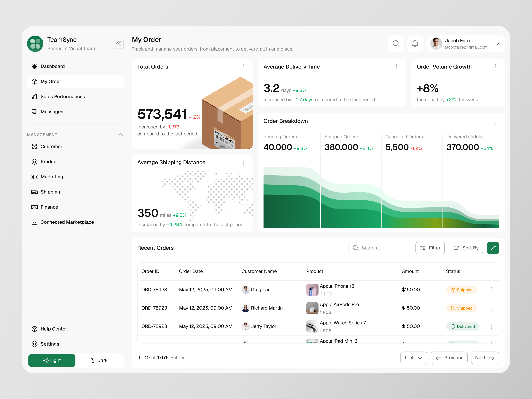Select the Shipping icon in the sidebar
The width and height of the screenshot is (532, 399).
coord(34,192)
